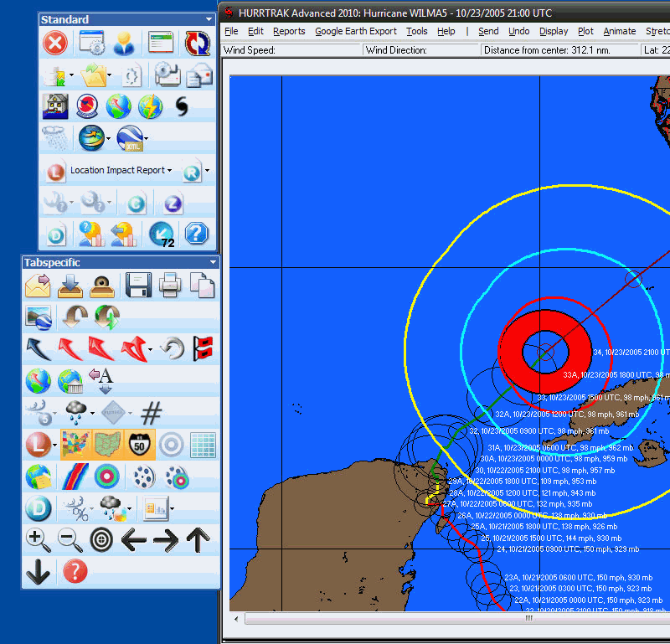Viewport: 670px width, 644px height.
Task: Toggle the US states map overlay
Action: (75, 444)
